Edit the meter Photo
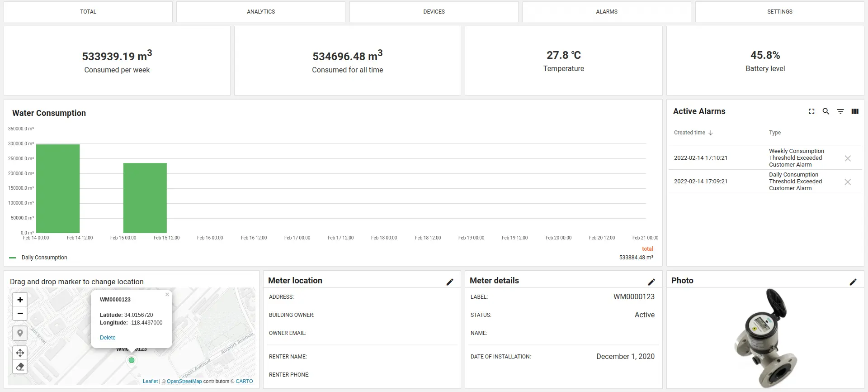This screenshot has height=392, width=868. 853,282
